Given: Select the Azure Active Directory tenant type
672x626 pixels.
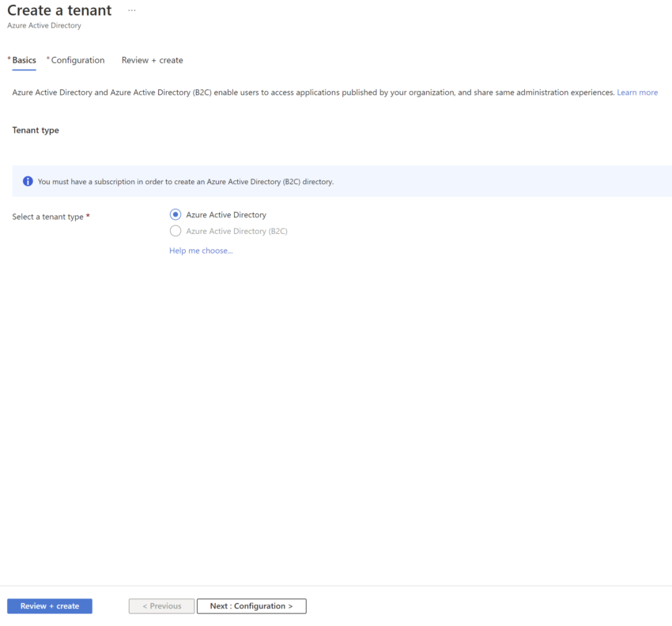Looking at the screenshot, I should (x=225, y=214).
